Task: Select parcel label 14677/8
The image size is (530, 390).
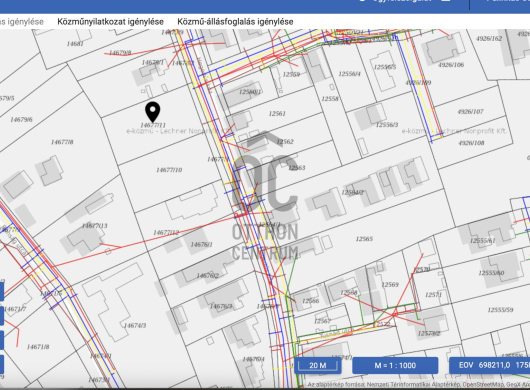Action: coord(62,142)
